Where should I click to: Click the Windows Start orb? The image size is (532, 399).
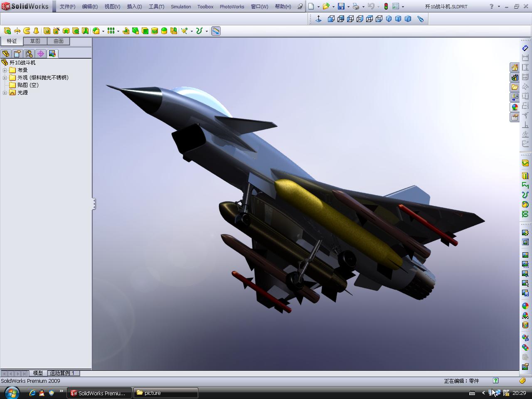(x=11, y=393)
